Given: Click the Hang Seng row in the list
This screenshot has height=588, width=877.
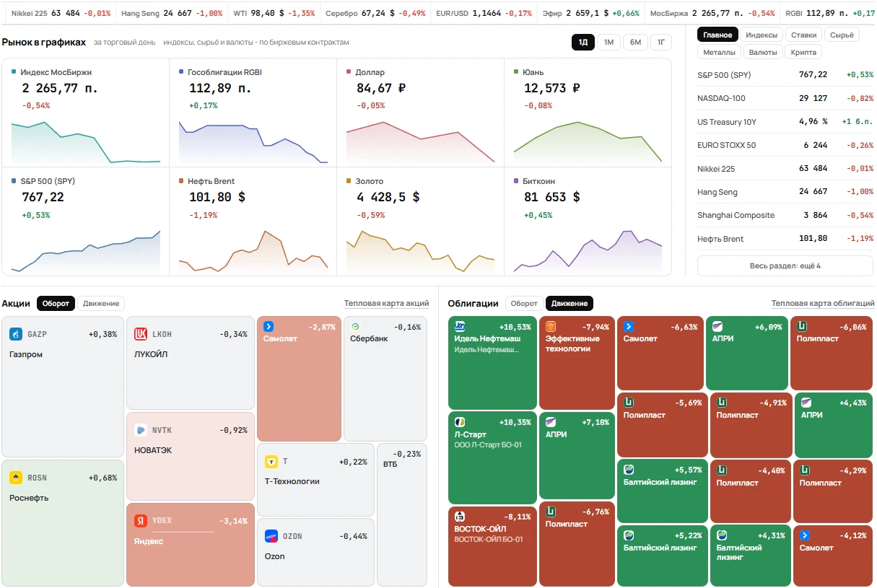Looking at the screenshot, I should coord(785,192).
